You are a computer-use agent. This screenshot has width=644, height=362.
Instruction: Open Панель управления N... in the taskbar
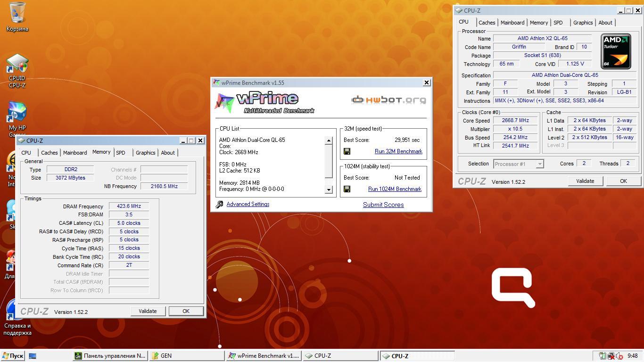[110, 356]
